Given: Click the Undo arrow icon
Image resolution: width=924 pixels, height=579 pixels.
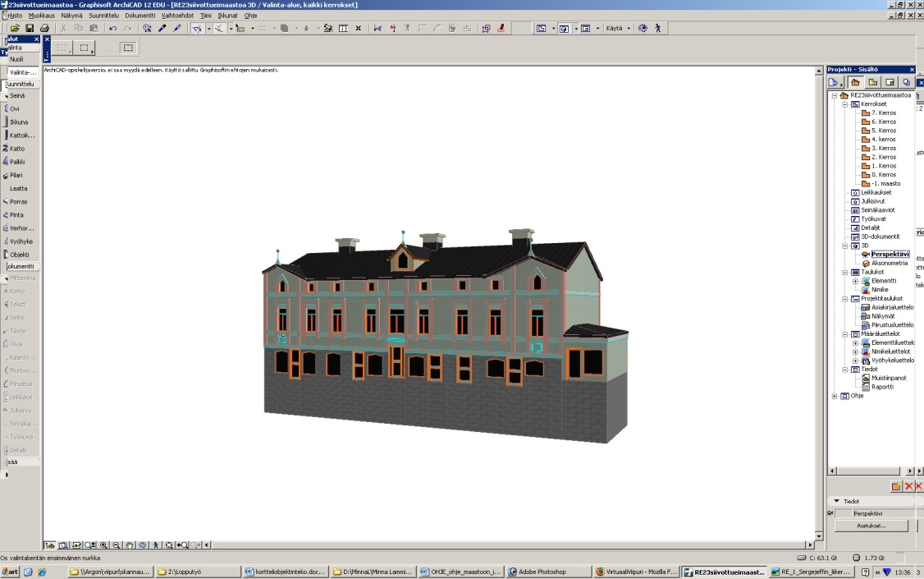Looking at the screenshot, I should 112,28.
